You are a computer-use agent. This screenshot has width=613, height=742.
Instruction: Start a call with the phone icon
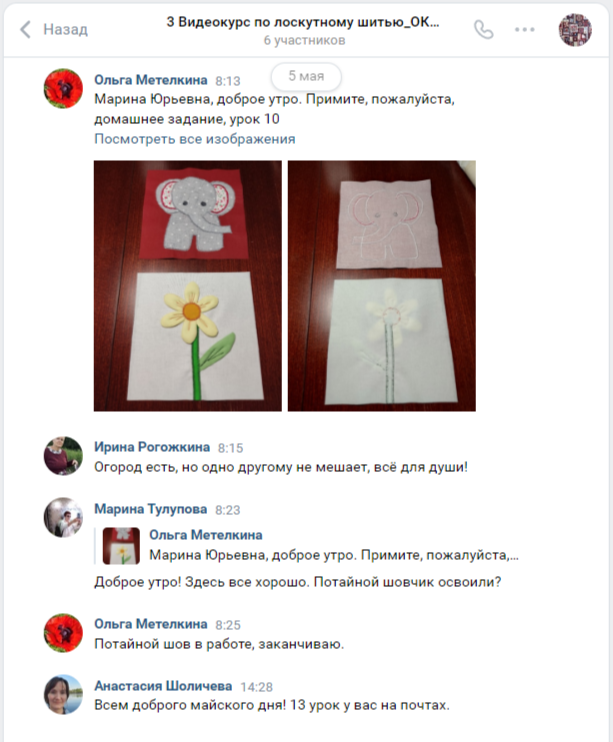484,30
